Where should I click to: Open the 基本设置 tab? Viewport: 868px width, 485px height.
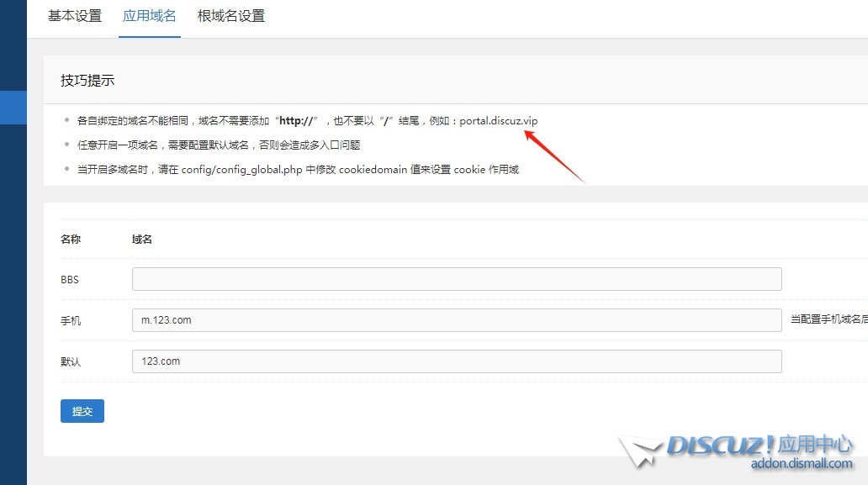(x=75, y=16)
